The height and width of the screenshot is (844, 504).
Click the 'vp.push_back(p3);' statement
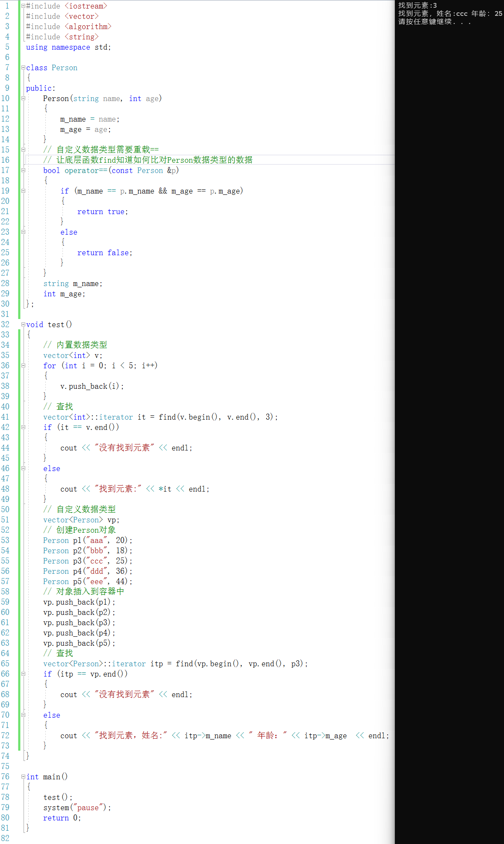pos(79,623)
